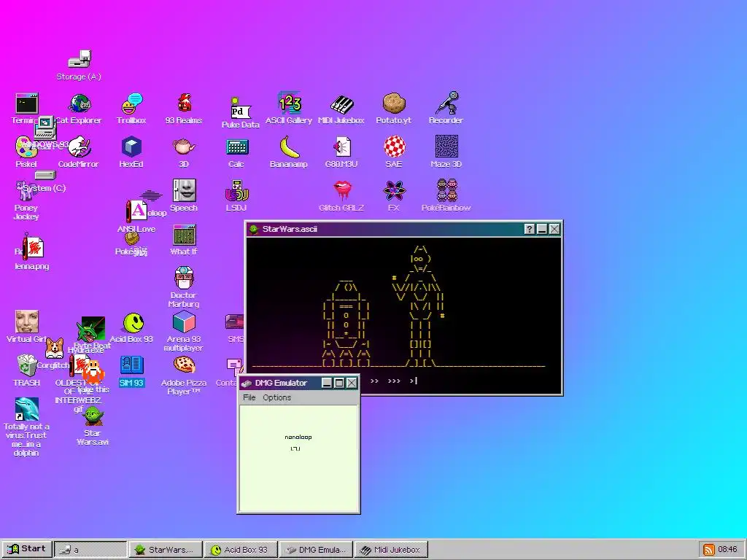Image resolution: width=747 pixels, height=560 pixels.
Task: Launch the Bananamp banana icon
Action: (x=289, y=147)
